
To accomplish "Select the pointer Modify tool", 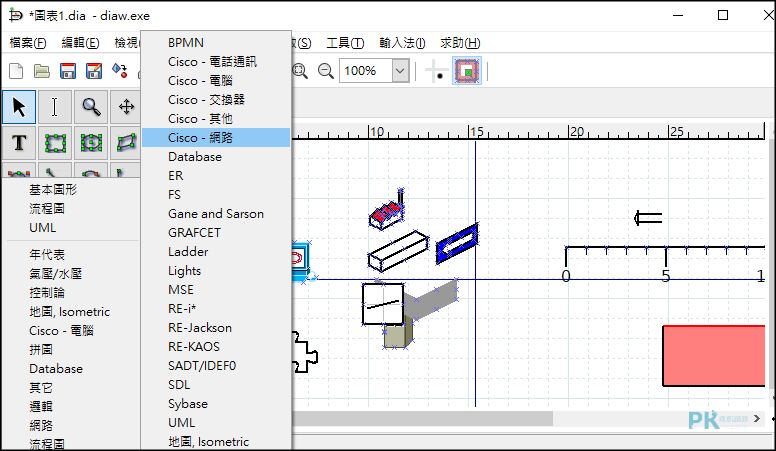I will pos(19,107).
